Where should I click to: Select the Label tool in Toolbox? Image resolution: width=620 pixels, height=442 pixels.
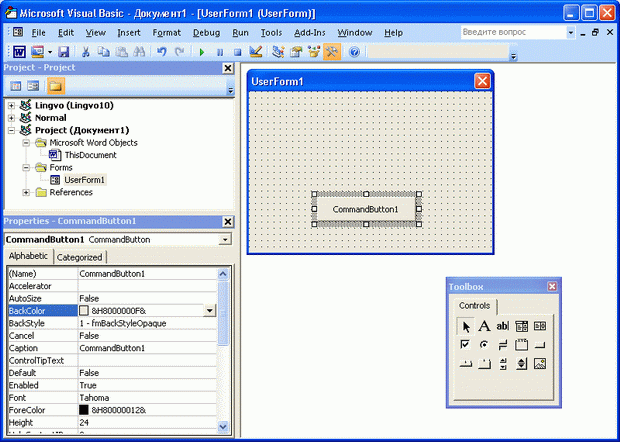click(484, 326)
